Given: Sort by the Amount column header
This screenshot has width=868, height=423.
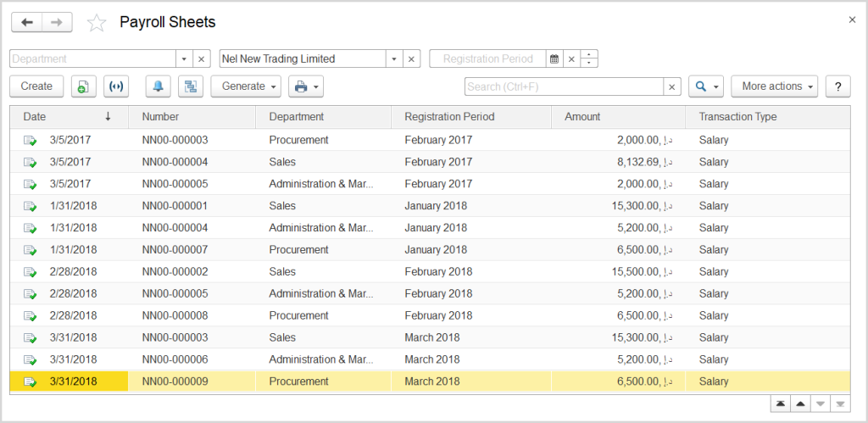Looking at the screenshot, I should (x=618, y=117).
